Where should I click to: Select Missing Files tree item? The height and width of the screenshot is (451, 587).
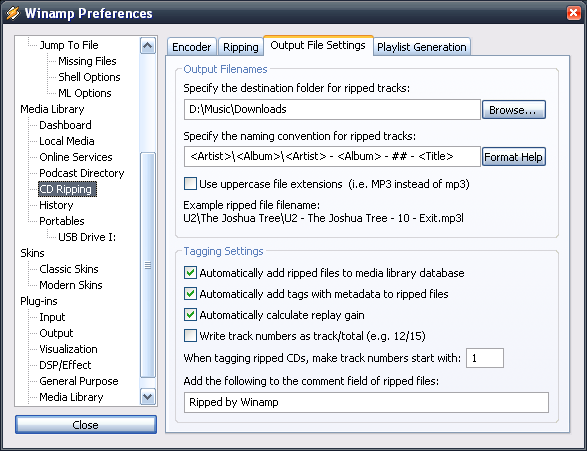[87, 61]
